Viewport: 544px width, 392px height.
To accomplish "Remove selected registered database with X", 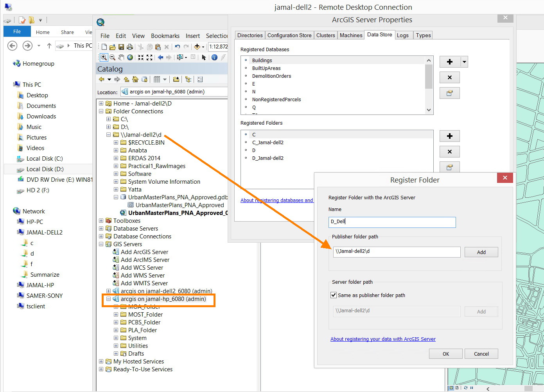I will tap(450, 77).
